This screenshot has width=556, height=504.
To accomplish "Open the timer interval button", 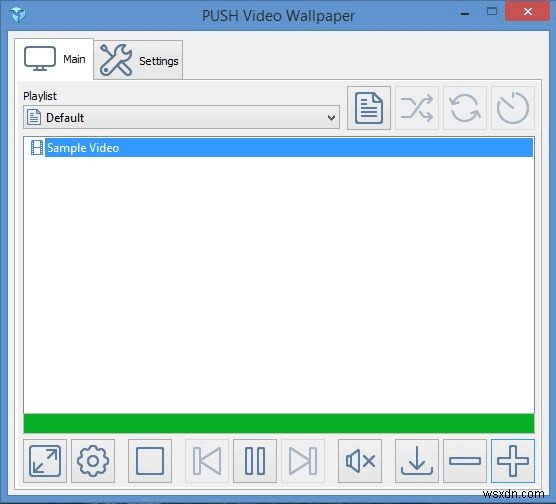I will (513, 108).
